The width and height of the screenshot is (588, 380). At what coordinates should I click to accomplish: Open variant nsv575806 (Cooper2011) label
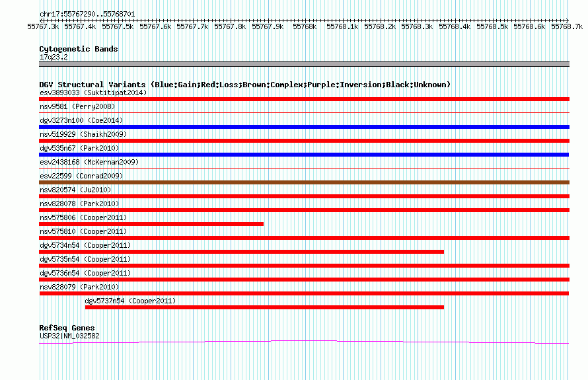click(x=83, y=217)
